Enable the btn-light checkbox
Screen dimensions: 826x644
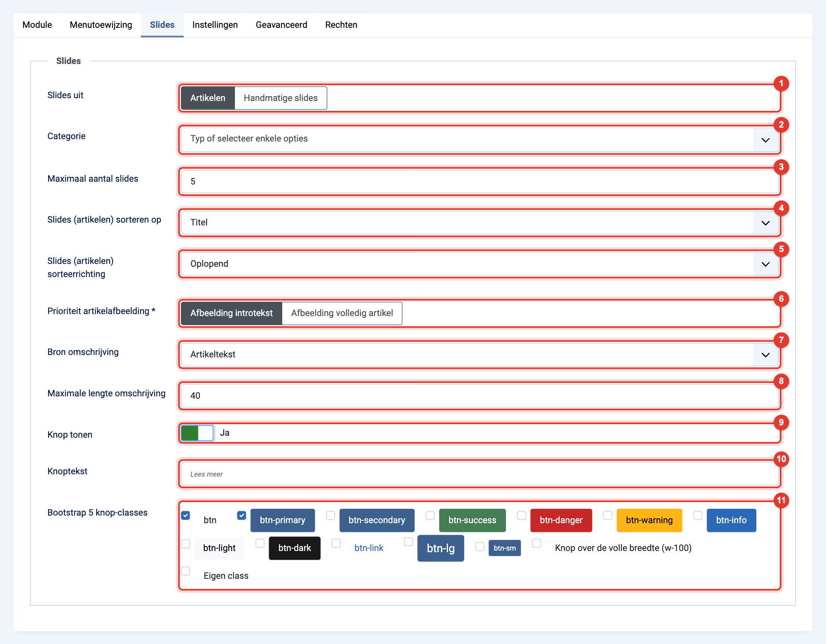tap(186, 544)
